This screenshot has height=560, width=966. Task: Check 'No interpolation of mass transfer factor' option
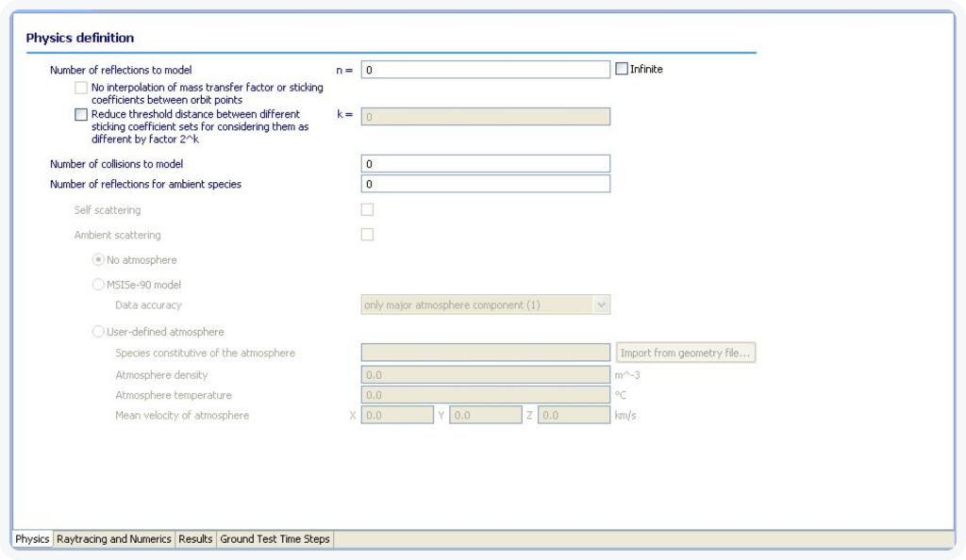click(x=81, y=87)
